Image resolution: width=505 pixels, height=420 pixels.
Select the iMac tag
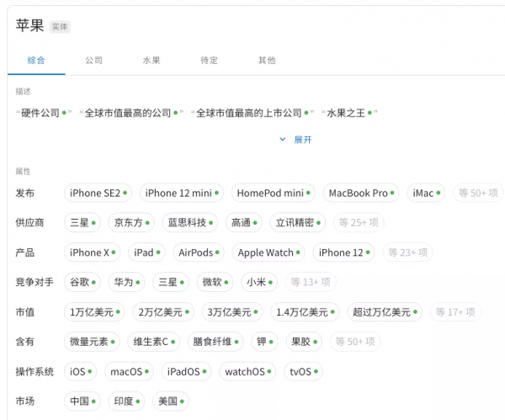coord(426,193)
